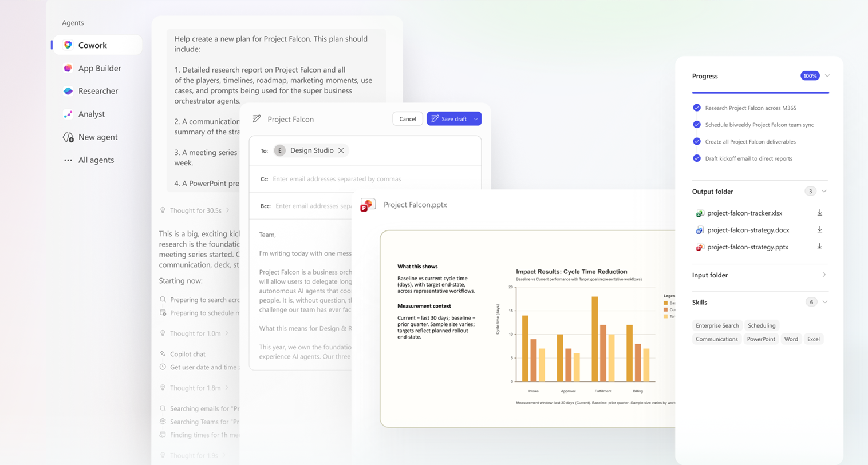Viewport: 868px width, 465px height.
Task: Select the Enterprise Search skill tag
Action: tap(717, 325)
